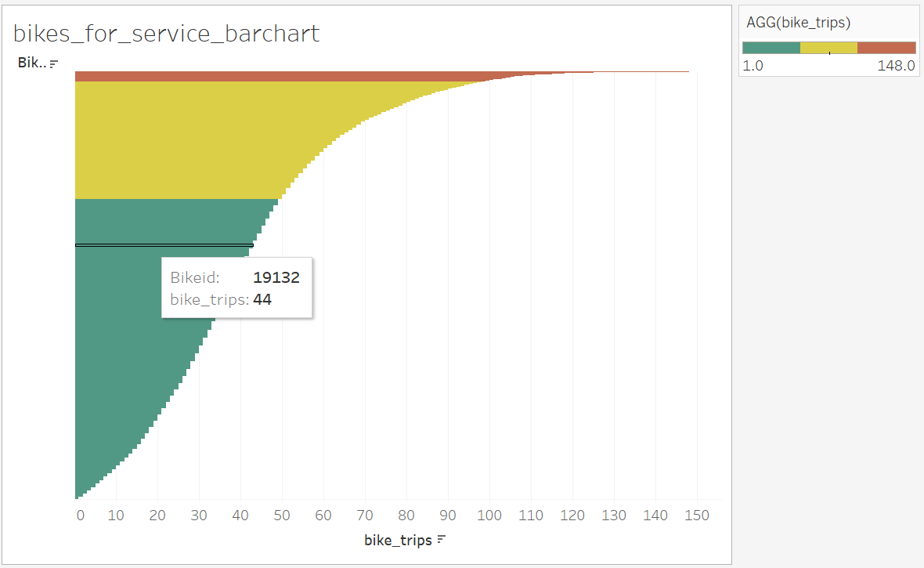Select the legend minimum value 1.0
The image size is (924, 568).
[753, 67]
